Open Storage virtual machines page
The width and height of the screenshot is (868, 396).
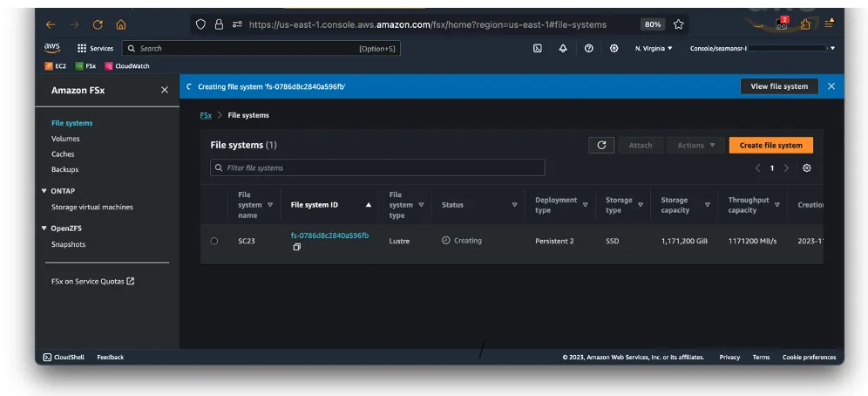(92, 207)
